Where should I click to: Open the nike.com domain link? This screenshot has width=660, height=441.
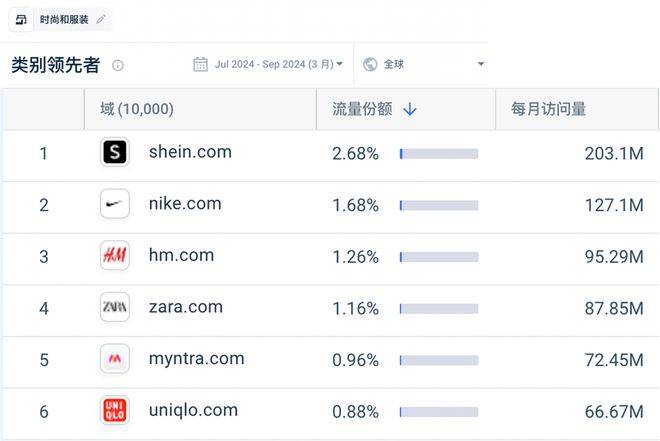click(185, 204)
